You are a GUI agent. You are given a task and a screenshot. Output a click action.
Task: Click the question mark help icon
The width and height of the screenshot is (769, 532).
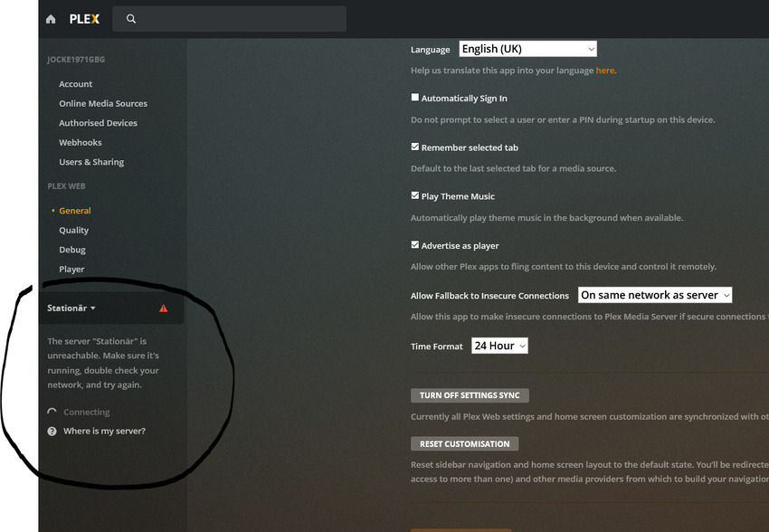(52, 431)
